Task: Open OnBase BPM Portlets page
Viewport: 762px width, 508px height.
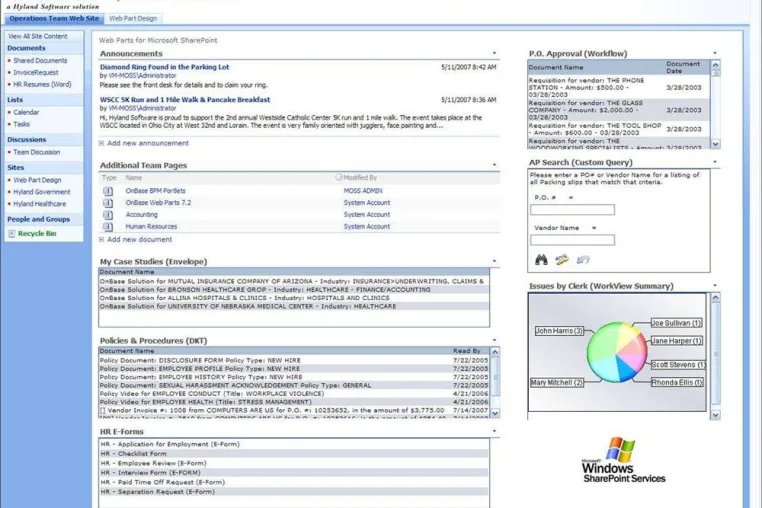Action: point(156,191)
